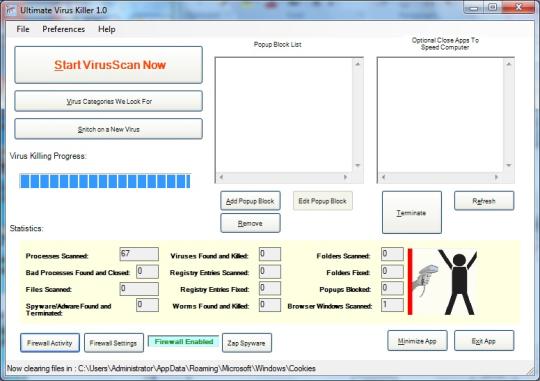Open the Preferences menu
Screen dimensions: 540x381
click(x=63, y=29)
